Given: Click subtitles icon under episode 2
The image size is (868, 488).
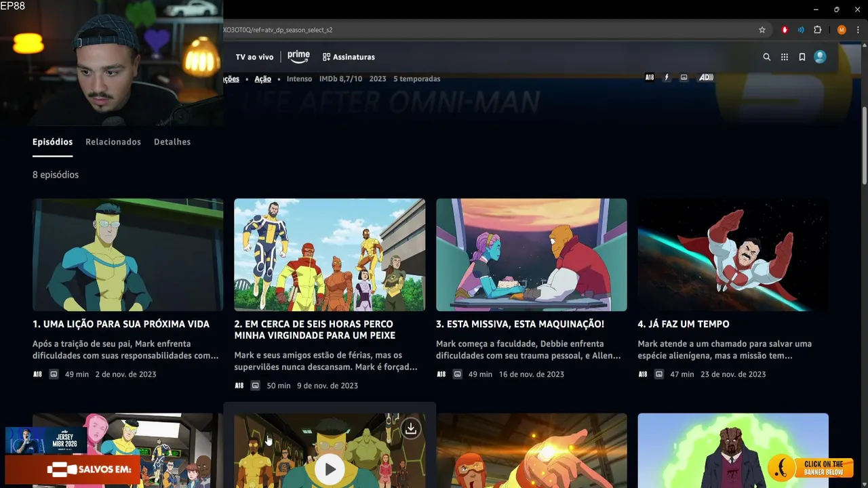Looking at the screenshot, I should tap(255, 386).
